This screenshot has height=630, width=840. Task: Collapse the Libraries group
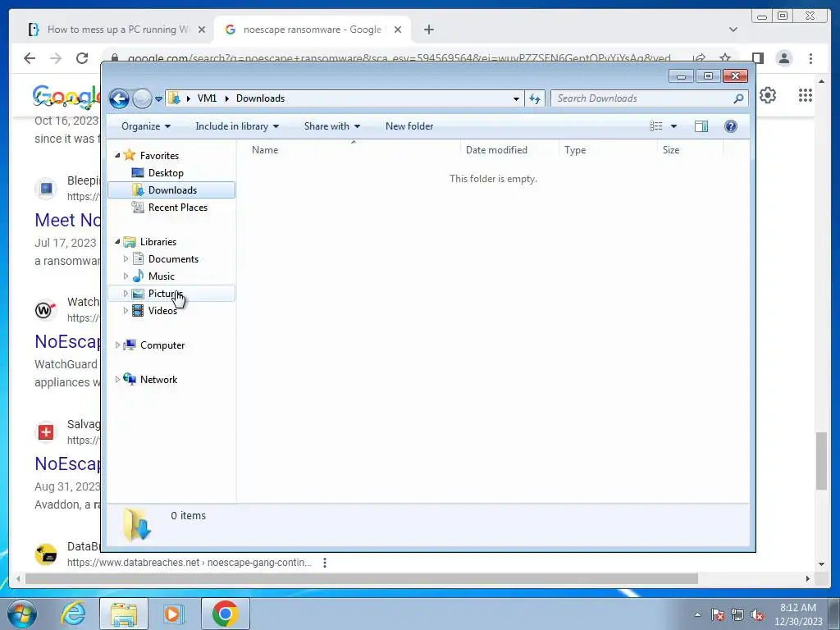click(118, 242)
